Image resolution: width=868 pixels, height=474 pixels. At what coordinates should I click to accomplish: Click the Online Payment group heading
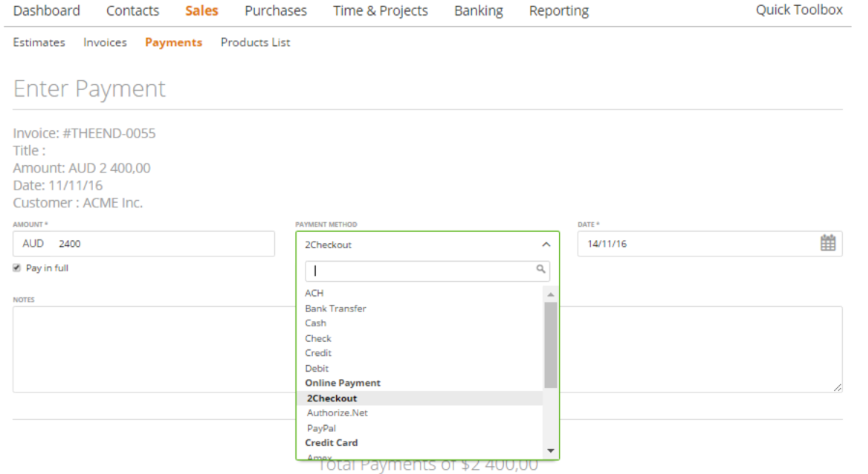point(343,382)
